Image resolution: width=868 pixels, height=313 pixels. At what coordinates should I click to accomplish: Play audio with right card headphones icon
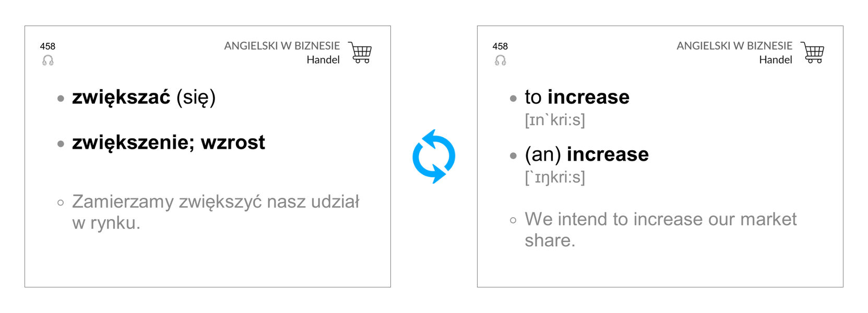(x=501, y=61)
